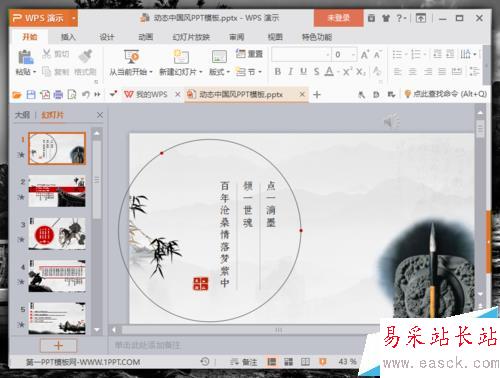Click the Export to PDF icon
Screen dimensions: 500x378
[x=45, y=95]
